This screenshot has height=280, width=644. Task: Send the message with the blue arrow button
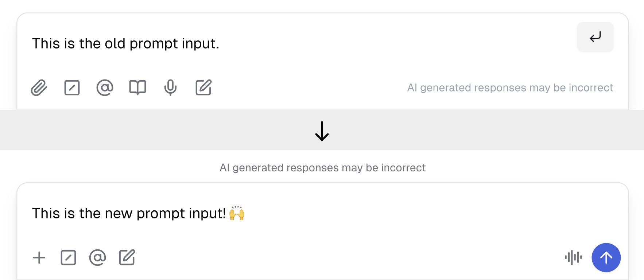point(606,257)
